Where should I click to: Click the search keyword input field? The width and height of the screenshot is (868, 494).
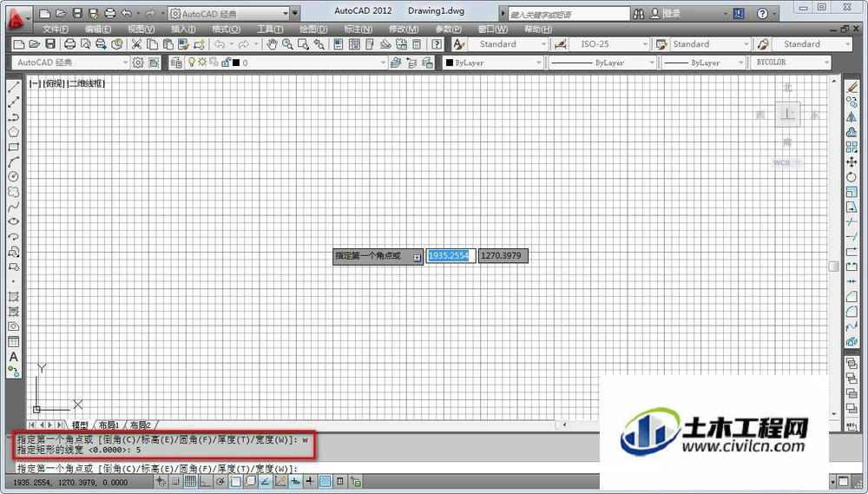[569, 14]
